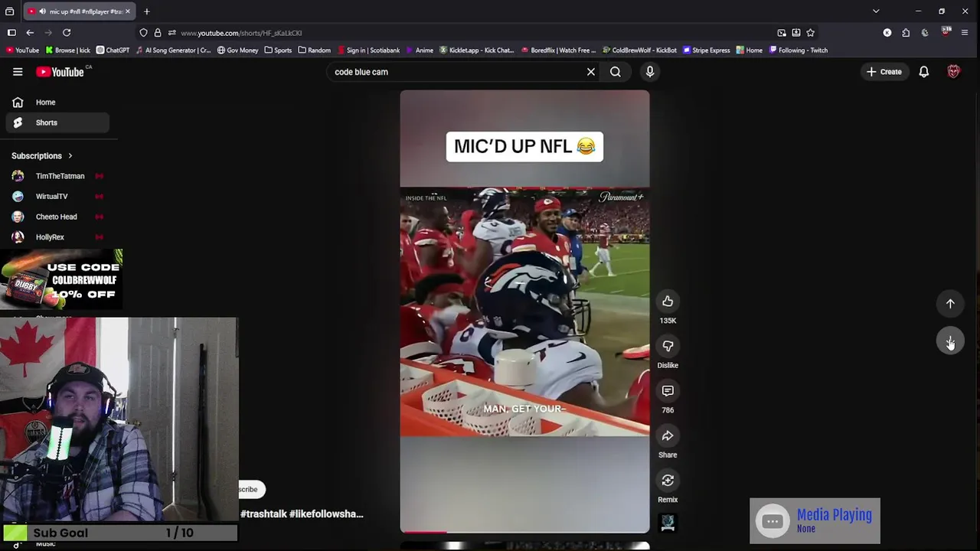Toggle the browser sidebar panel
The image size is (980, 551).
point(11,33)
